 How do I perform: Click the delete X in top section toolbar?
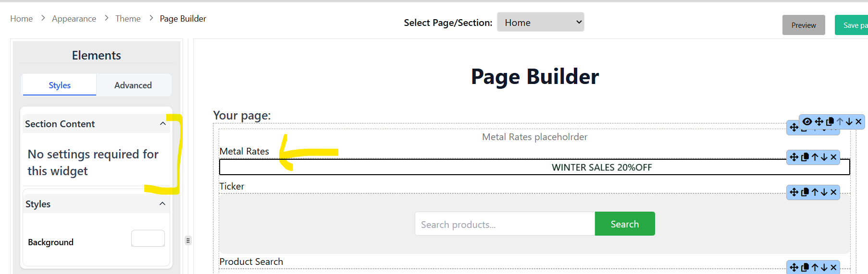(x=858, y=121)
